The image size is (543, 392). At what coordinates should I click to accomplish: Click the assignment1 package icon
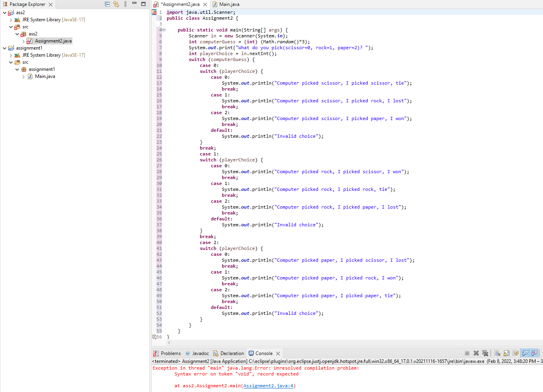[24, 69]
